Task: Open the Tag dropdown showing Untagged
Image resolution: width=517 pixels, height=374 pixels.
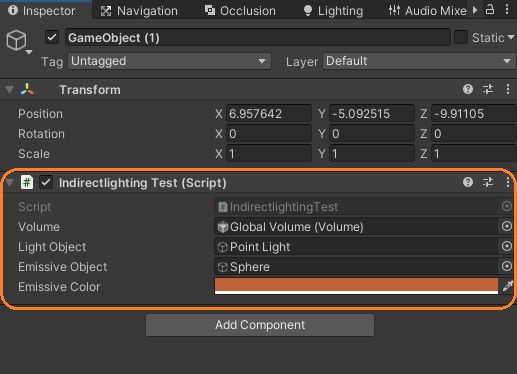Action: [x=169, y=61]
